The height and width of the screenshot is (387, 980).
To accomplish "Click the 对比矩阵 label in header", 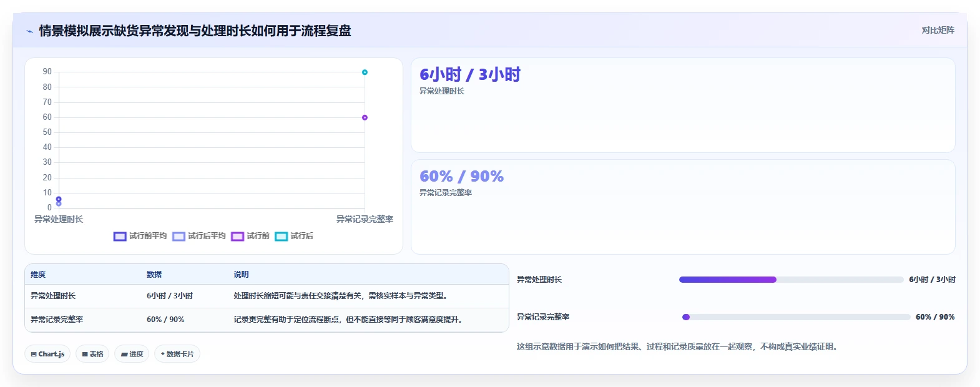I will tap(938, 30).
